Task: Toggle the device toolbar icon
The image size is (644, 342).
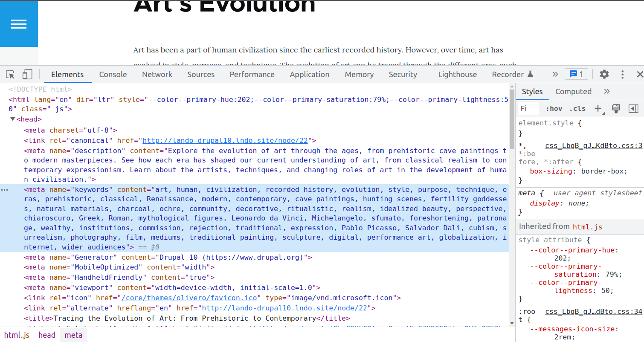Action: (x=27, y=74)
